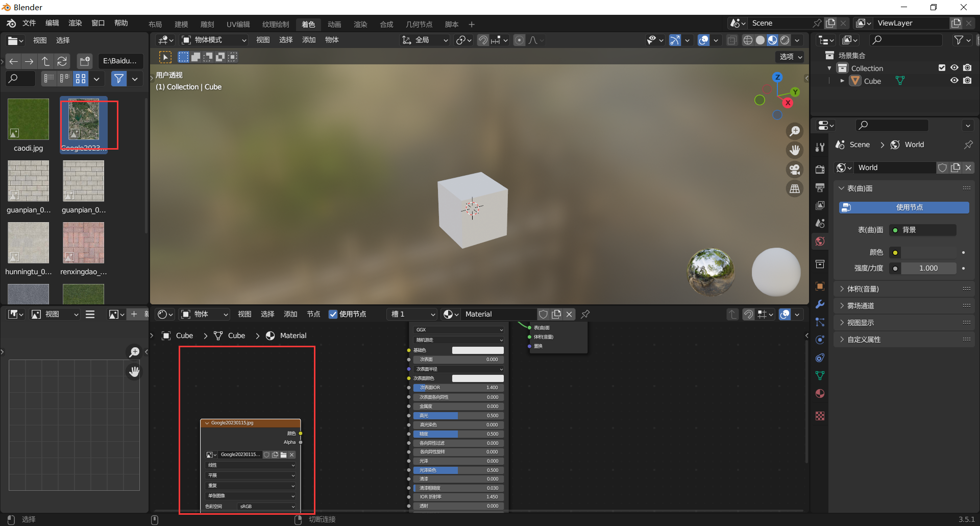The height and width of the screenshot is (526, 980).
Task: Toggle snapping magnet in viewport header
Action: coord(483,40)
